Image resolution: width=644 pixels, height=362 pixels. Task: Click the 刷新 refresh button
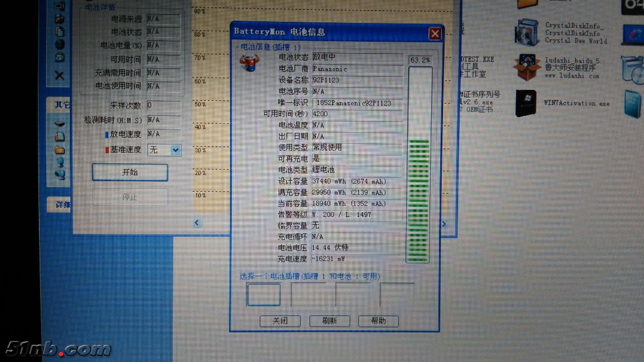point(330,321)
